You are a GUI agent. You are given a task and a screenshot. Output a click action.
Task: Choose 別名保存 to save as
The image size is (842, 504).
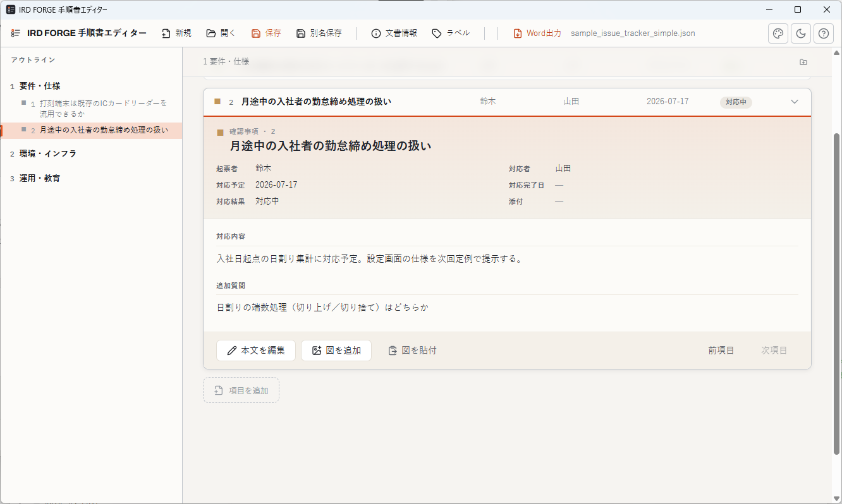pos(319,33)
